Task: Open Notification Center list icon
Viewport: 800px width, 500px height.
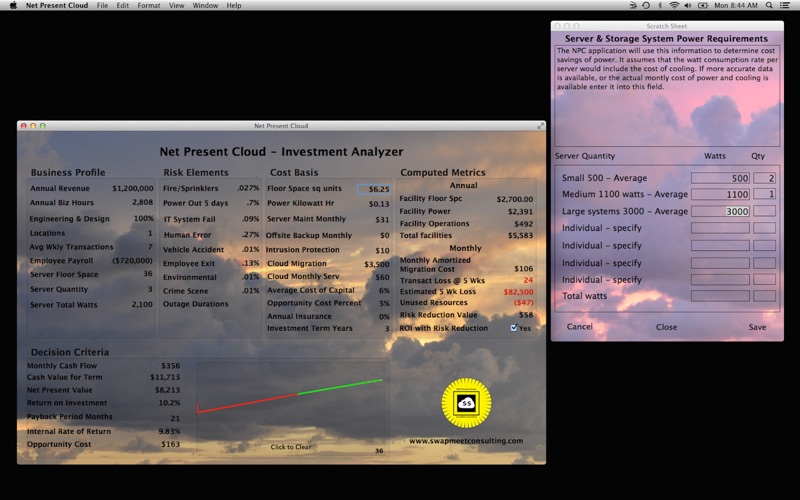Action: 787,6
